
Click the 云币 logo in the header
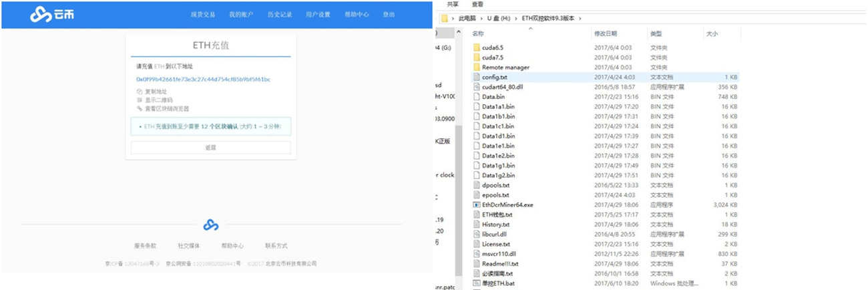click(x=51, y=14)
